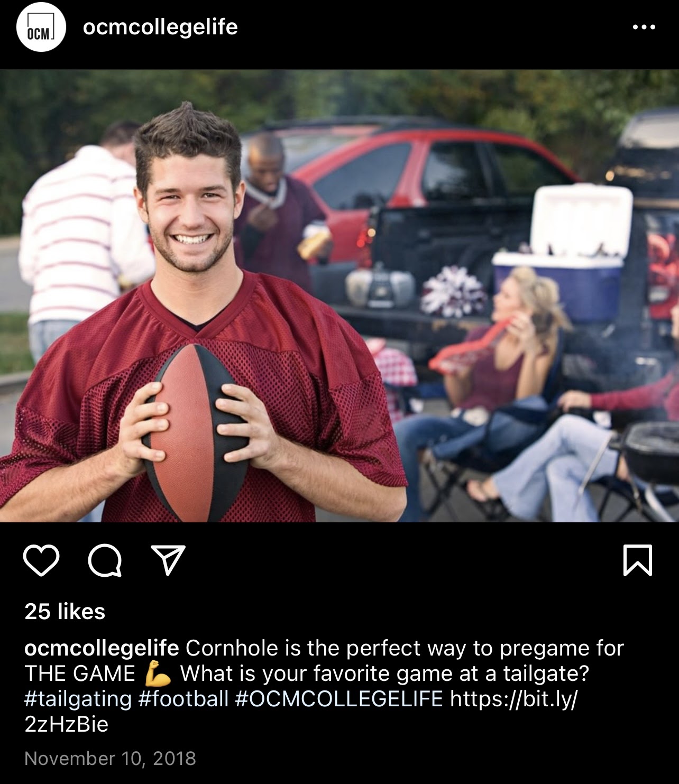The height and width of the screenshot is (784, 679).
Task: Open the OCM profile avatar
Action: [x=41, y=27]
